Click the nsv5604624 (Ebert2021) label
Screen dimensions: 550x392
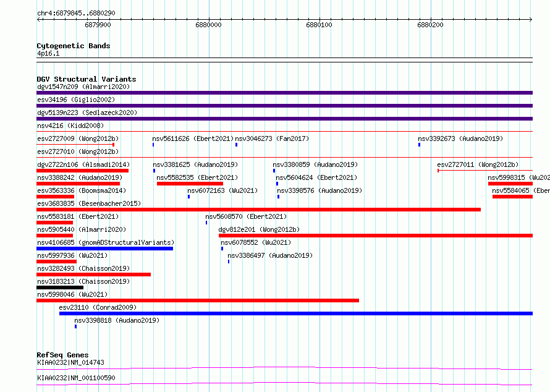click(x=316, y=177)
